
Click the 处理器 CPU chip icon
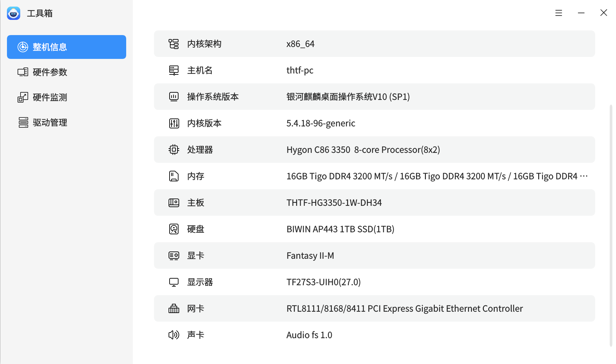[x=174, y=150]
